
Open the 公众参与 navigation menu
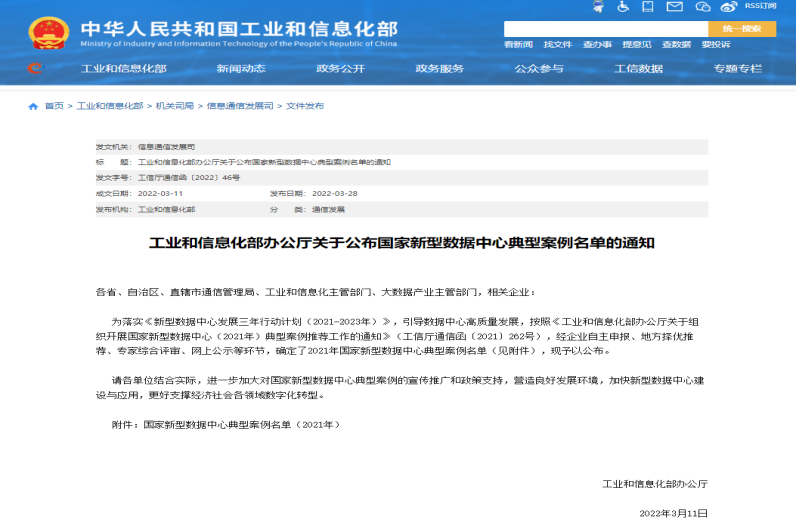tap(539, 69)
